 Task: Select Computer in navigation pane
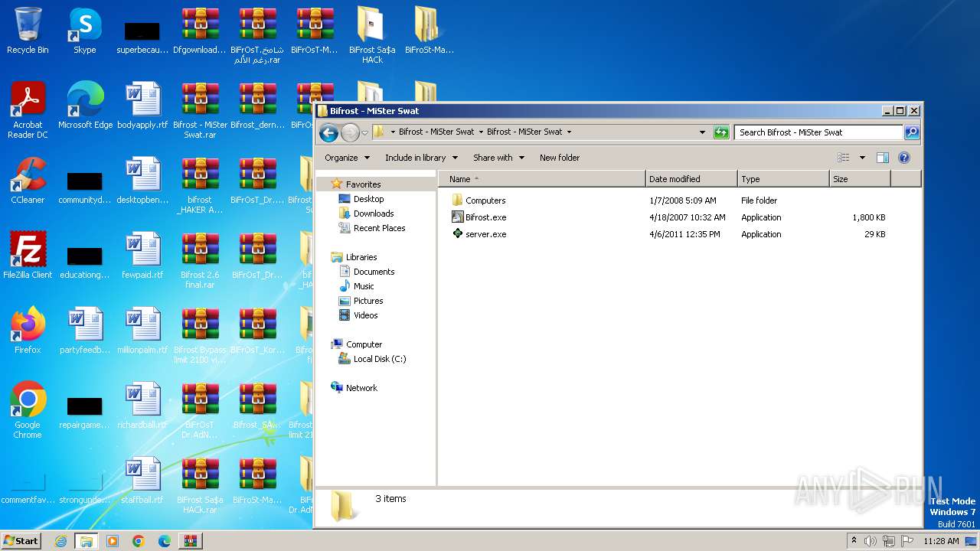(x=364, y=344)
